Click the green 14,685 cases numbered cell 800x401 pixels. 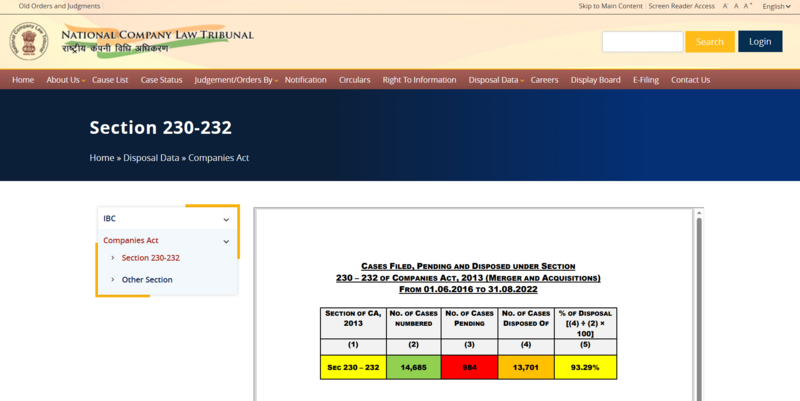413,367
